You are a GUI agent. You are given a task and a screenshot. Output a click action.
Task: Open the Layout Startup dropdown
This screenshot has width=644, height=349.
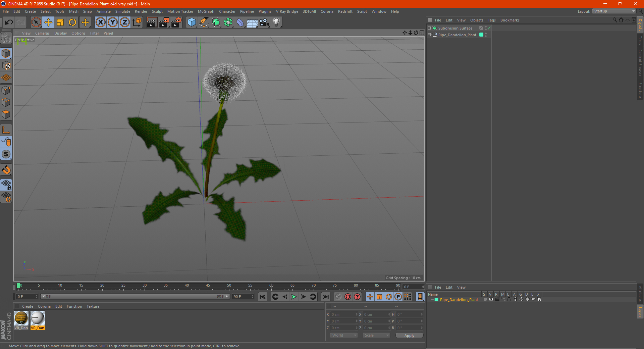click(614, 11)
